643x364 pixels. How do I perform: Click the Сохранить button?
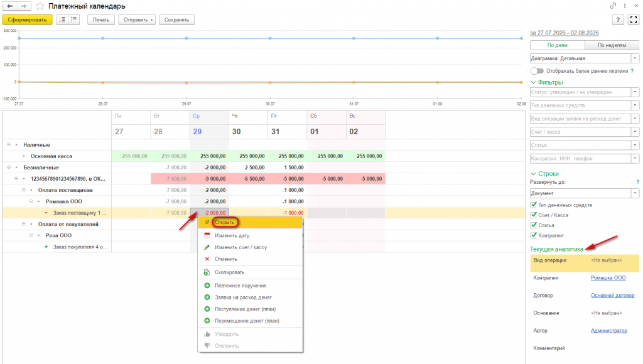[x=176, y=19]
